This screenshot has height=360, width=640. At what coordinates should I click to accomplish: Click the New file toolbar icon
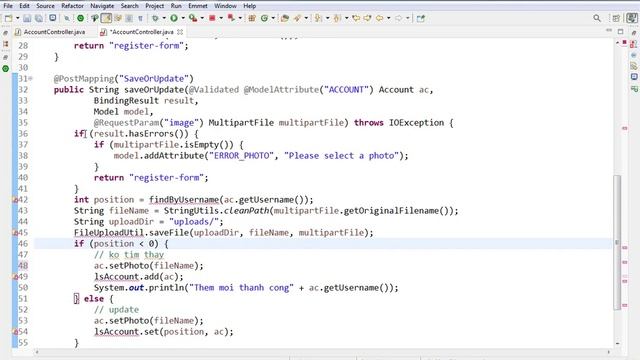(8, 18)
